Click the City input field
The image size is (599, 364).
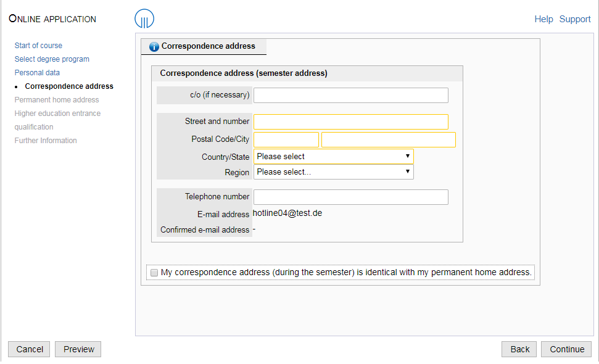[x=389, y=140]
